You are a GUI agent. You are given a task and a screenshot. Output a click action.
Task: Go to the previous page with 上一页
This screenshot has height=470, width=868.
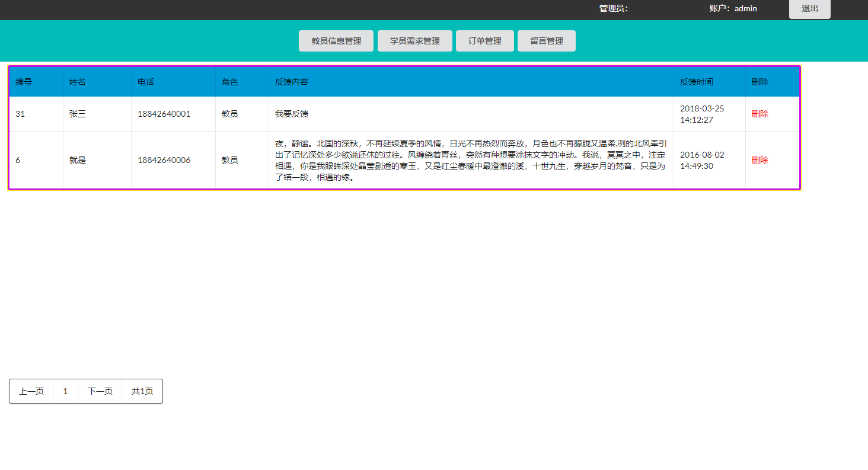click(x=30, y=391)
